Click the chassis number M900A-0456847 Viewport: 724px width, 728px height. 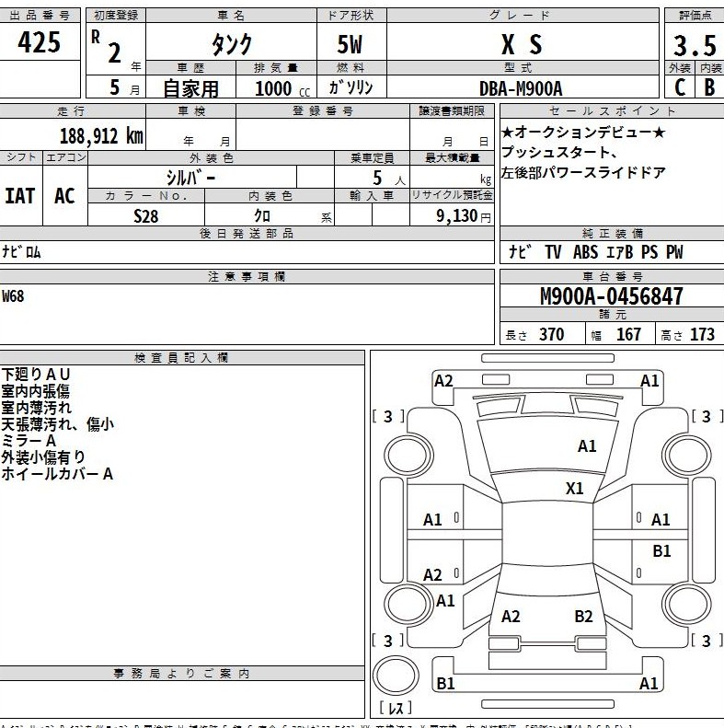point(611,295)
